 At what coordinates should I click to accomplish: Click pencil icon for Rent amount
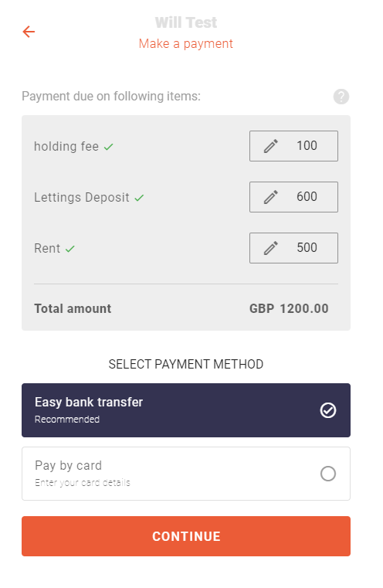[x=270, y=248]
